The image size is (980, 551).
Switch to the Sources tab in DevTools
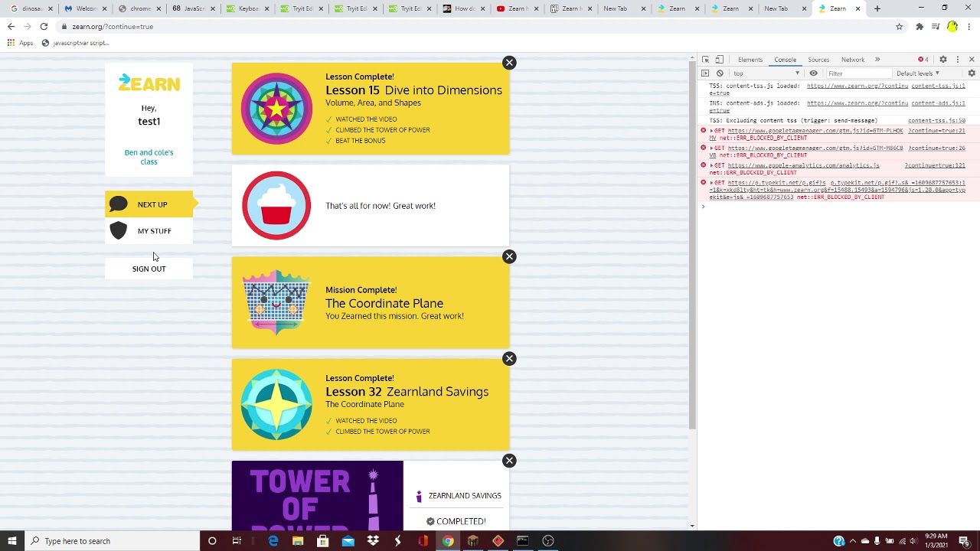tap(818, 60)
